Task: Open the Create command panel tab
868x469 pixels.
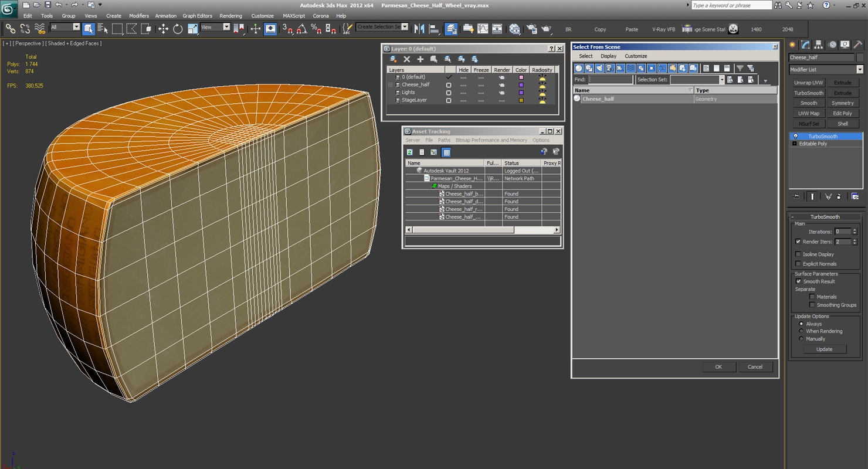Action: 793,45
